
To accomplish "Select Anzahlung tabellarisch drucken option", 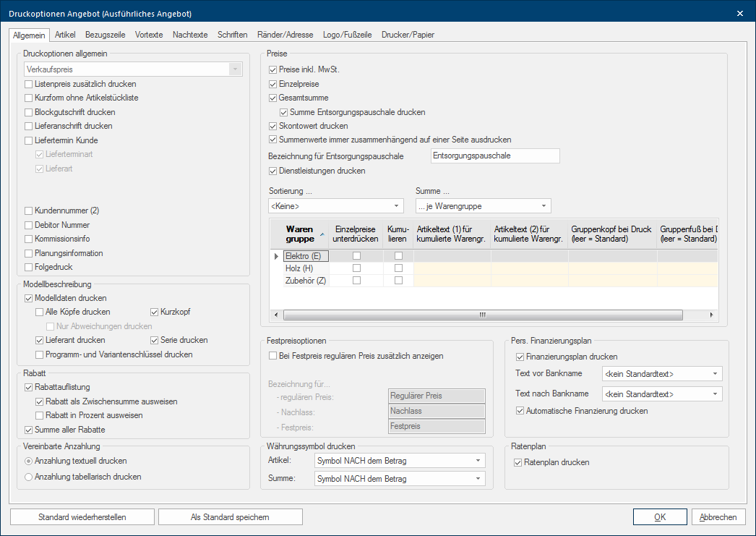I will tap(29, 477).
